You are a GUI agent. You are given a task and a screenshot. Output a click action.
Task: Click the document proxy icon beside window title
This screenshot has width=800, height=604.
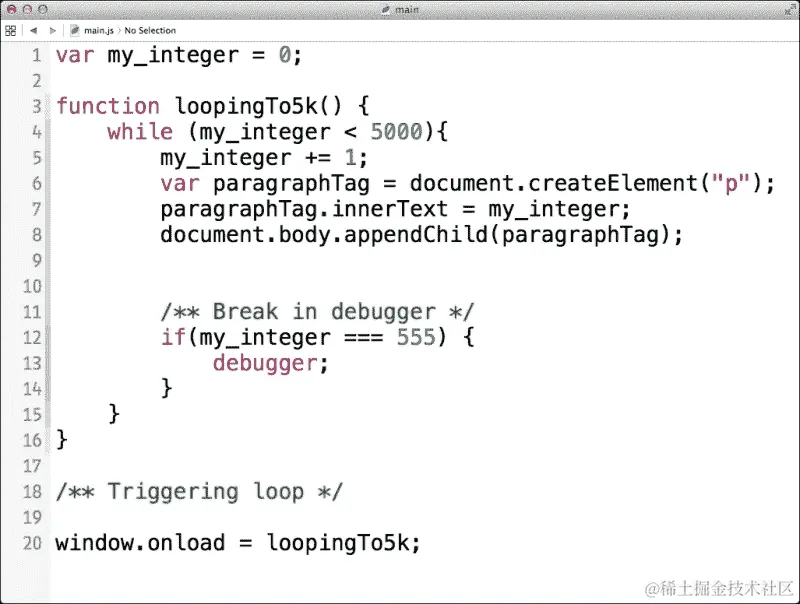pos(386,10)
